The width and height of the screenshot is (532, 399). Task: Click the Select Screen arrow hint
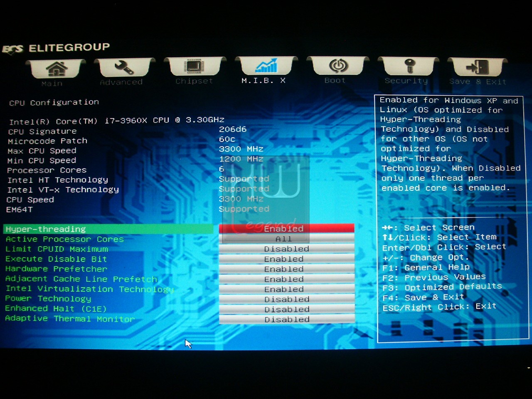428,227
